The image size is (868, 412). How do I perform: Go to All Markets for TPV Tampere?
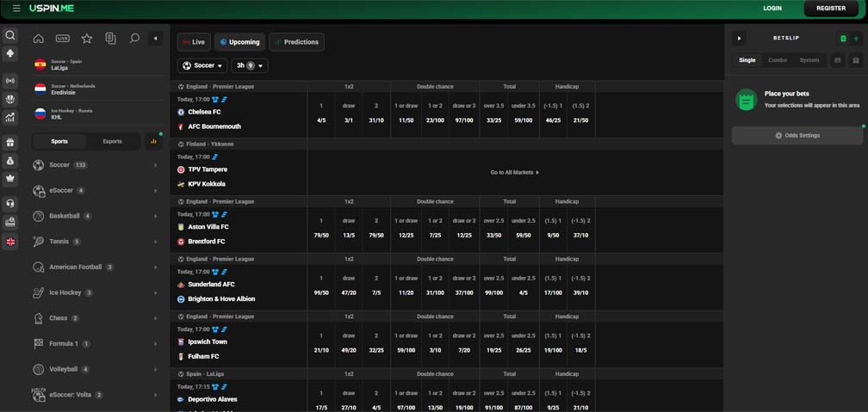coord(514,173)
